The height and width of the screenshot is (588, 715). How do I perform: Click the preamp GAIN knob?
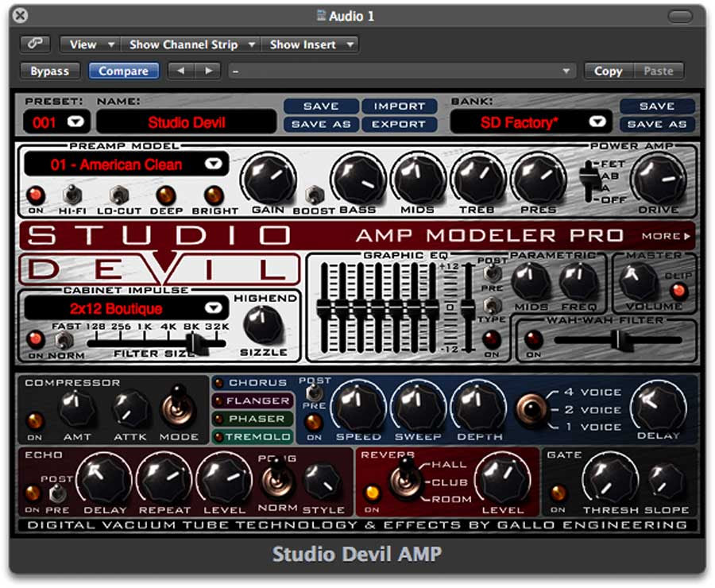(269, 178)
